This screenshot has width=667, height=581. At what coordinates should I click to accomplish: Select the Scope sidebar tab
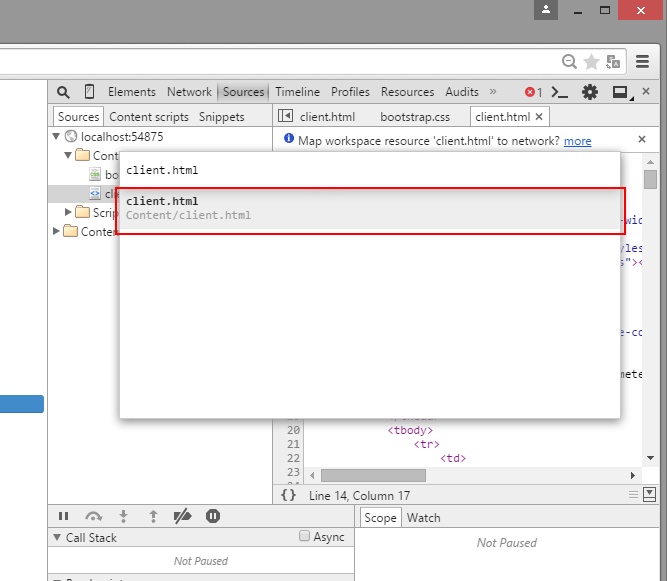click(x=380, y=518)
